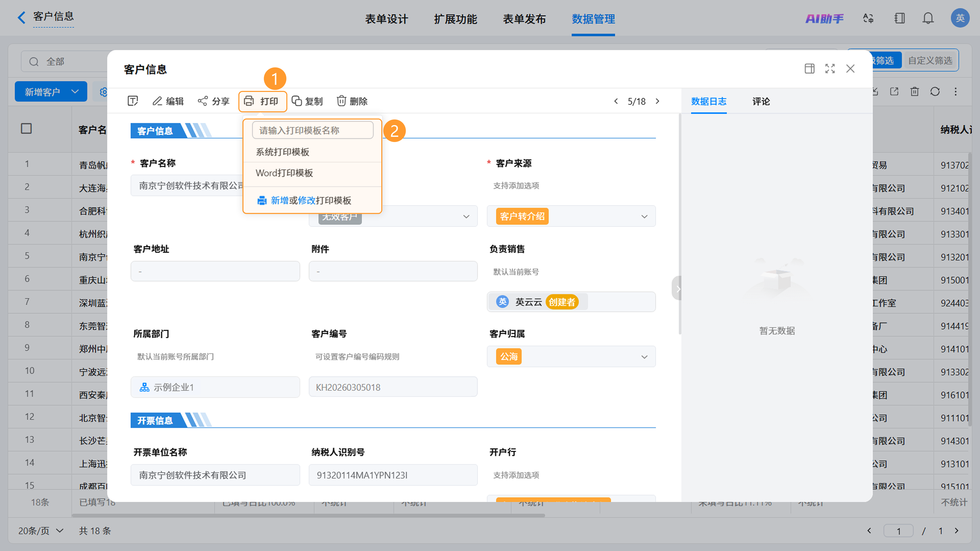Click the 91320114MA1YPN123I tax number field
The height and width of the screenshot is (551, 980).
click(x=393, y=475)
